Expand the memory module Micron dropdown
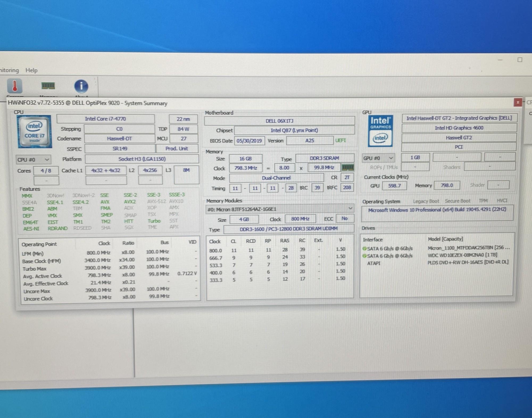Image resolution: width=532 pixels, height=418 pixels. tap(350, 208)
